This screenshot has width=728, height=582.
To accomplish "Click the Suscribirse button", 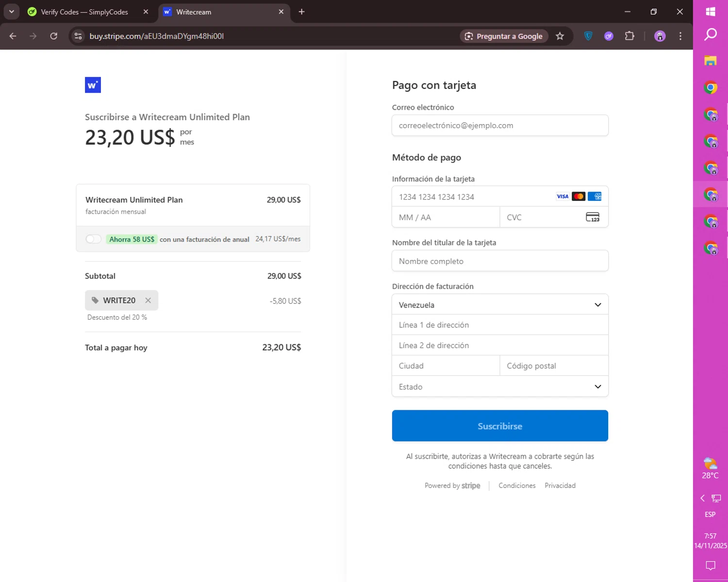I will 500,426.
